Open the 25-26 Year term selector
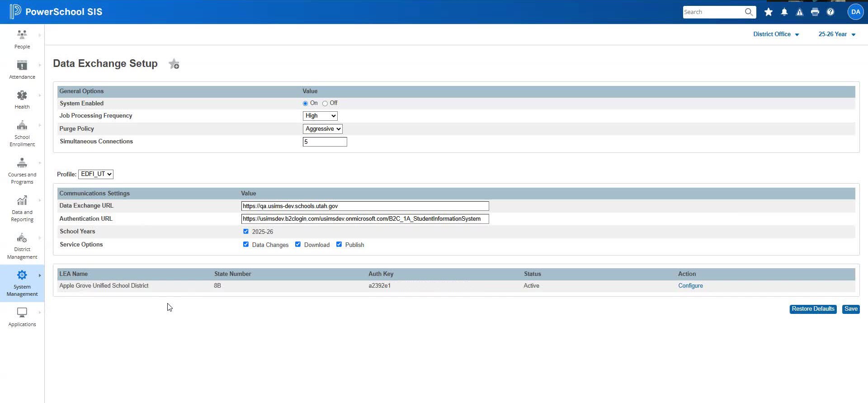This screenshot has height=403, width=868. [837, 34]
